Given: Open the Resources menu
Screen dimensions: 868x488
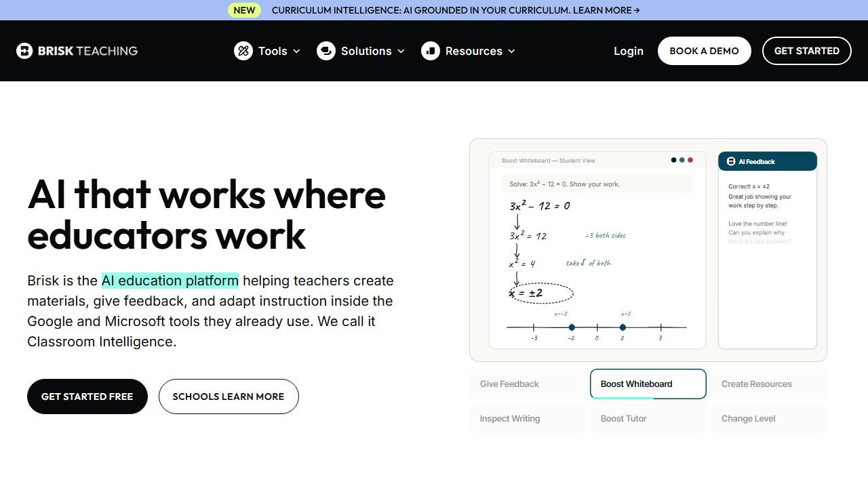Looking at the screenshot, I should 469,51.
